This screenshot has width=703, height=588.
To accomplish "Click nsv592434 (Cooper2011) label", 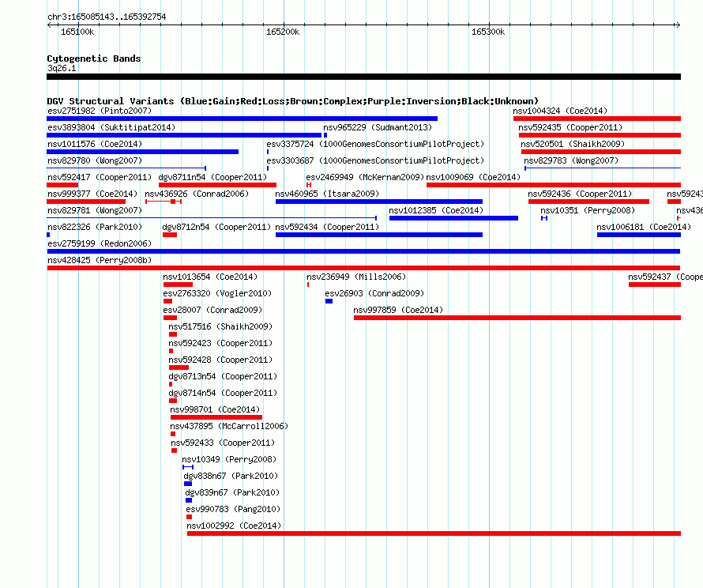I will 327,227.
